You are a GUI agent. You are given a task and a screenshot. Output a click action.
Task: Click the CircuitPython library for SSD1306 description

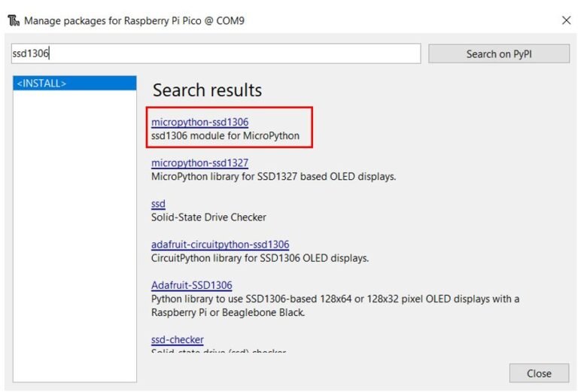pyautogui.click(x=260, y=258)
